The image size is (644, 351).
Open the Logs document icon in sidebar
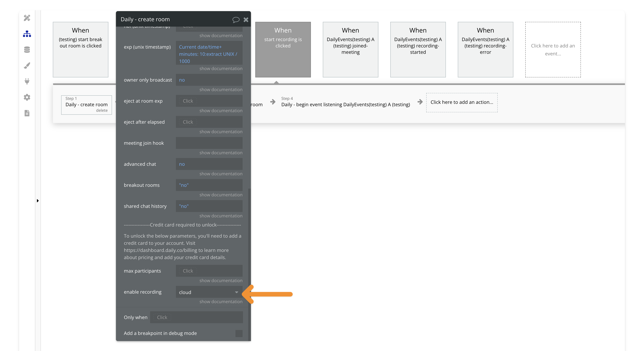click(27, 113)
